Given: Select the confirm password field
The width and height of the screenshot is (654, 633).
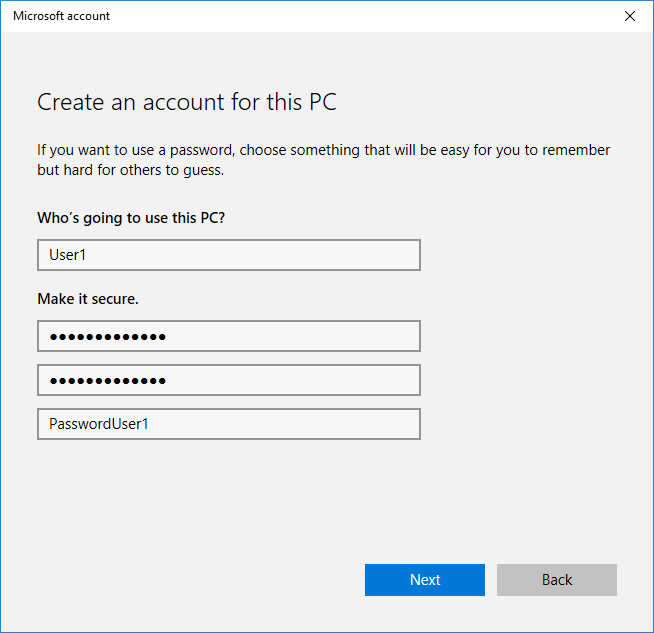Looking at the screenshot, I should coord(229,380).
